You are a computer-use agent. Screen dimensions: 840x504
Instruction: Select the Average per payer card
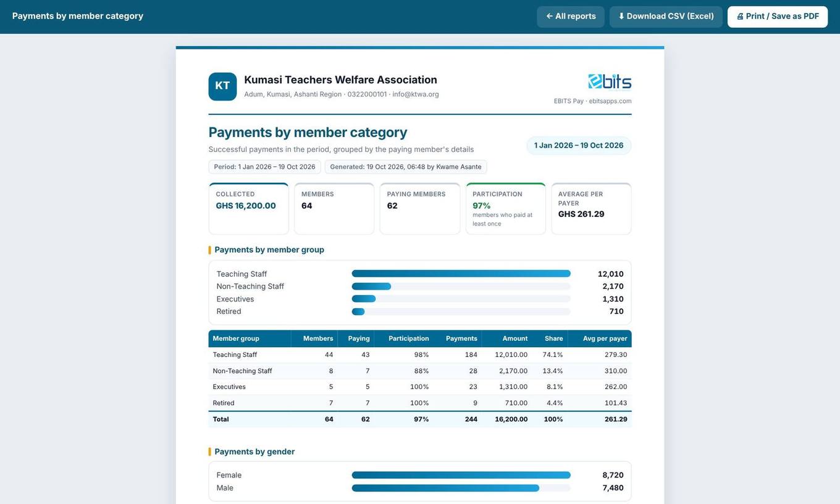pyautogui.click(x=592, y=209)
